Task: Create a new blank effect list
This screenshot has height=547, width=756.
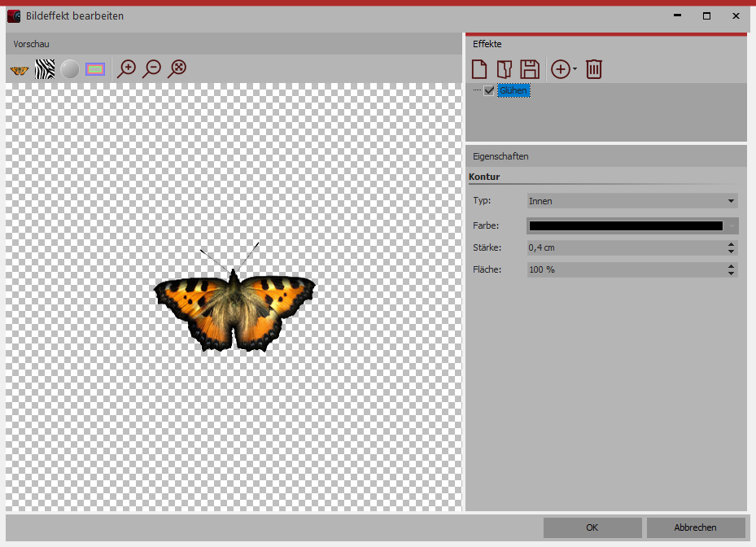Action: 479,69
